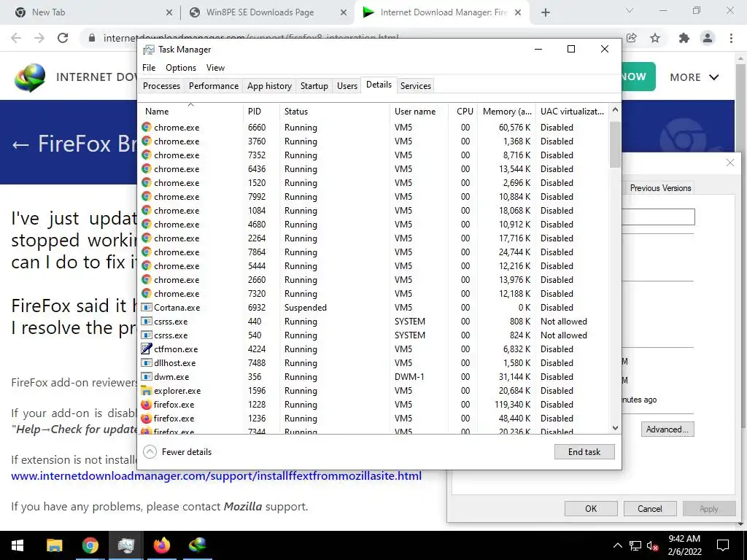Viewport: 747px width, 560px height.
Task: Open Task Manager File menu
Action: [x=149, y=68]
